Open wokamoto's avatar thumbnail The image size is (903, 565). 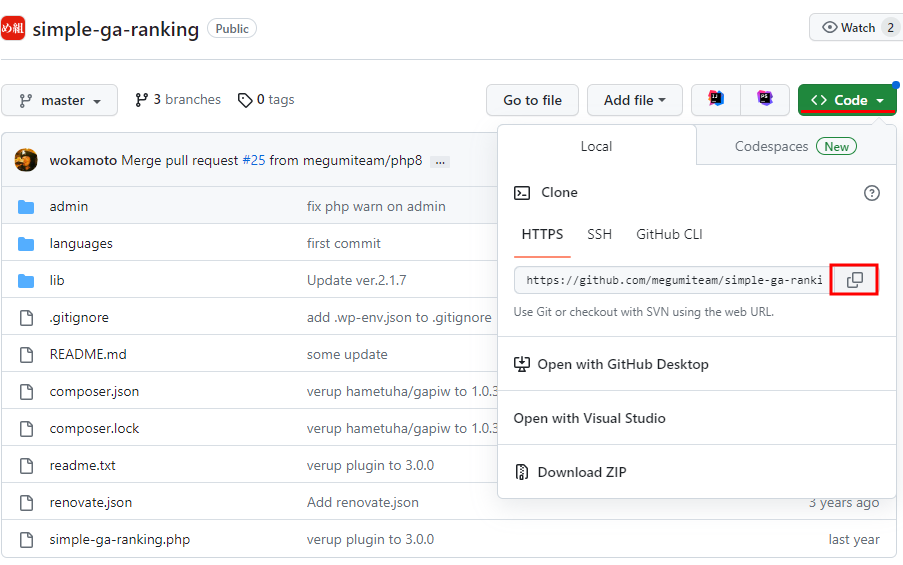tap(26, 160)
